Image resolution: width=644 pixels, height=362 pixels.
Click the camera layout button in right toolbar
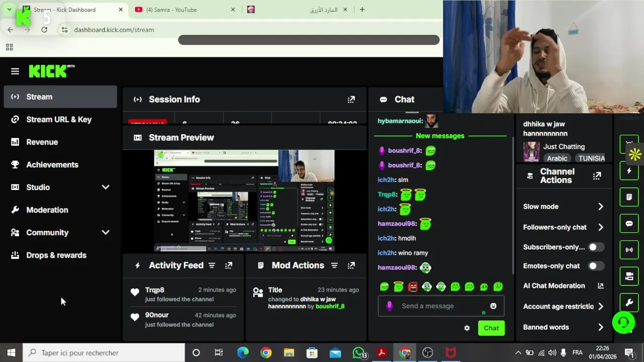[x=629, y=276]
